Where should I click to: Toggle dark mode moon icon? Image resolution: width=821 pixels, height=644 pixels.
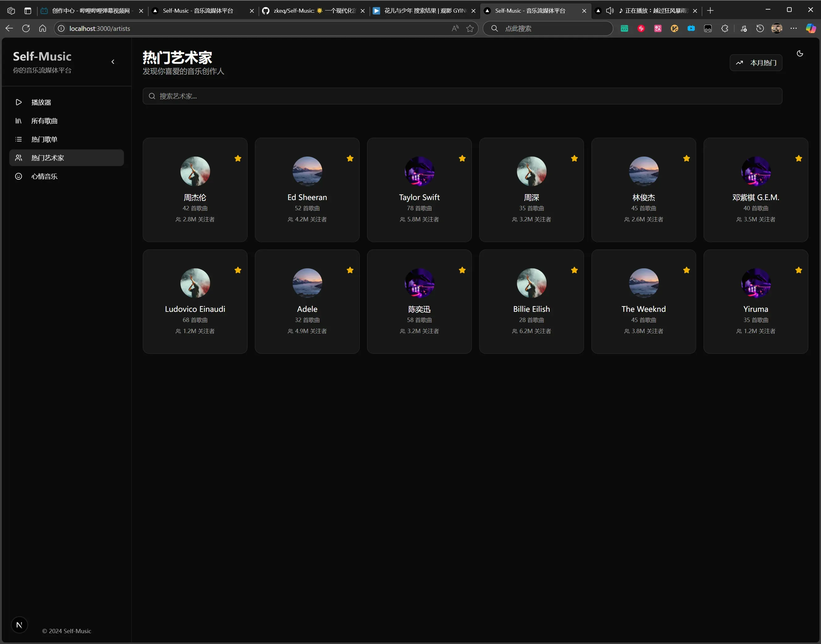point(799,53)
